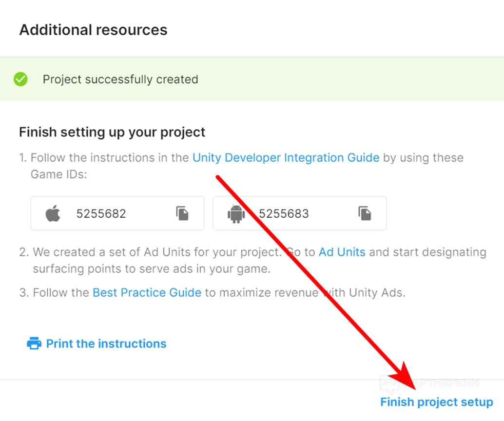Select the iOS Game ID number text

coord(101,213)
